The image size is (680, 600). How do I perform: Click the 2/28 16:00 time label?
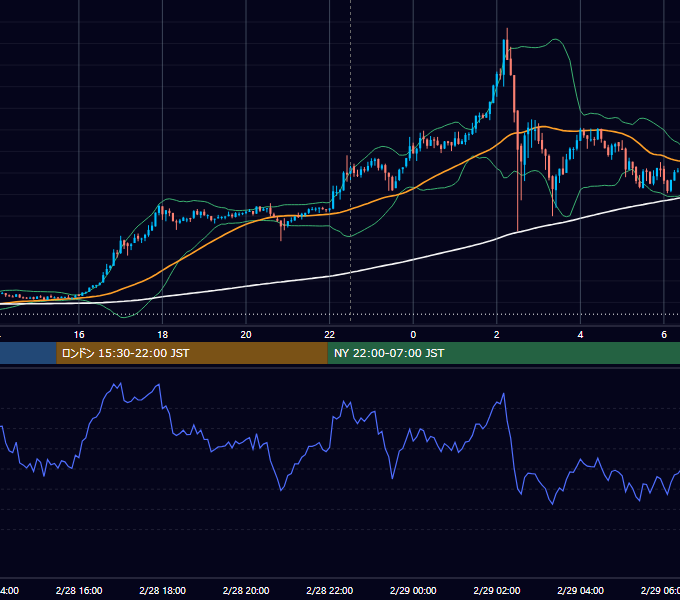79,590
